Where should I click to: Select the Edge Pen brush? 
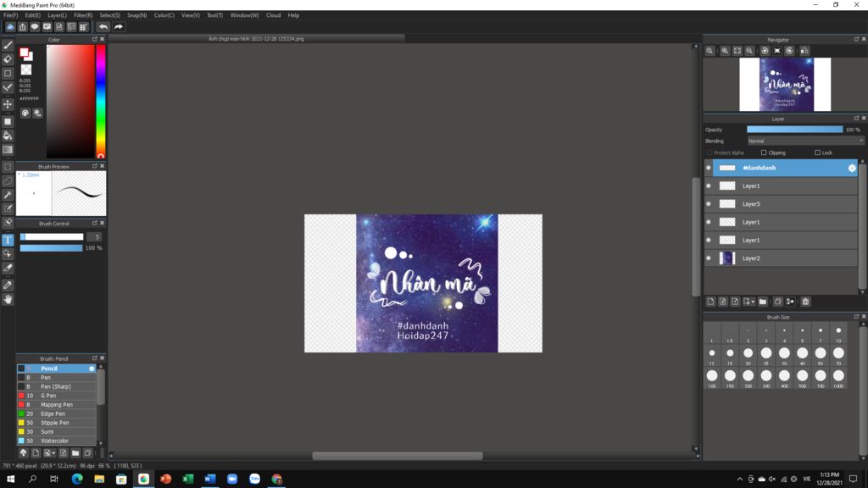[x=57, y=413]
